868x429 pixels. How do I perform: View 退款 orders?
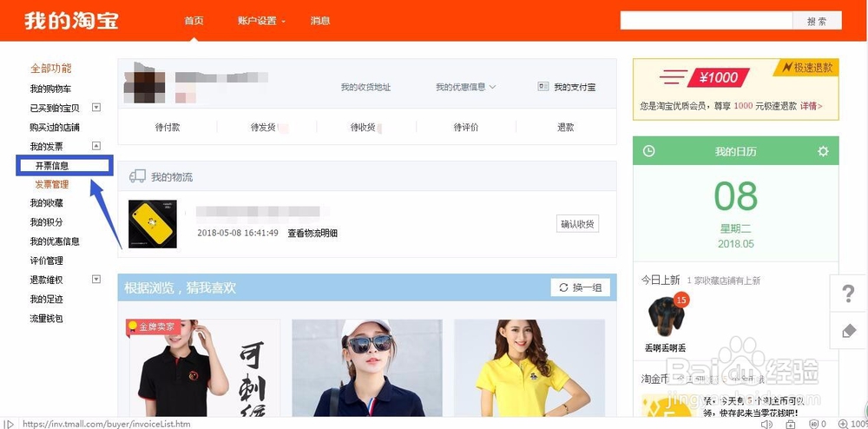click(x=566, y=128)
